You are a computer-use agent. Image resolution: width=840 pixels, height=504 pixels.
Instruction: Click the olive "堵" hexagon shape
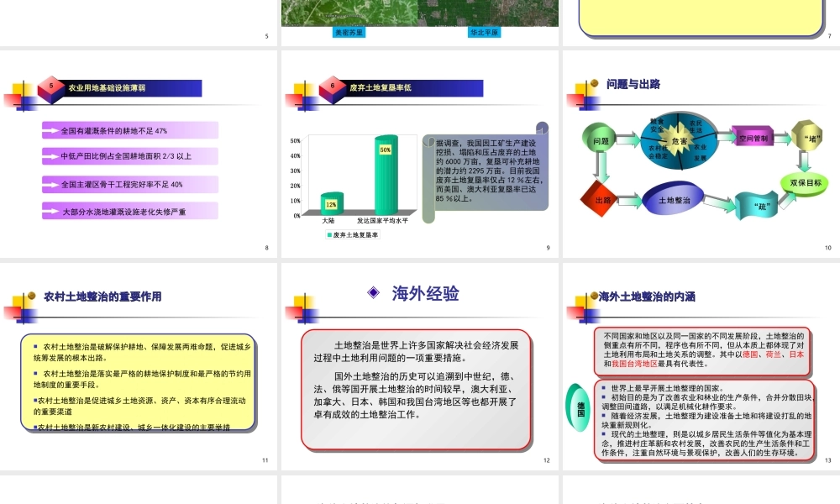tap(806, 136)
